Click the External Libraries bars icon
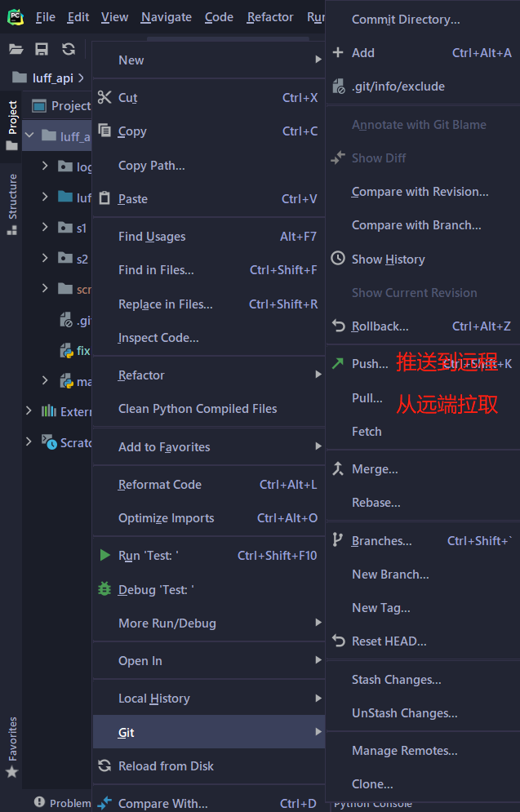 coord(49,411)
